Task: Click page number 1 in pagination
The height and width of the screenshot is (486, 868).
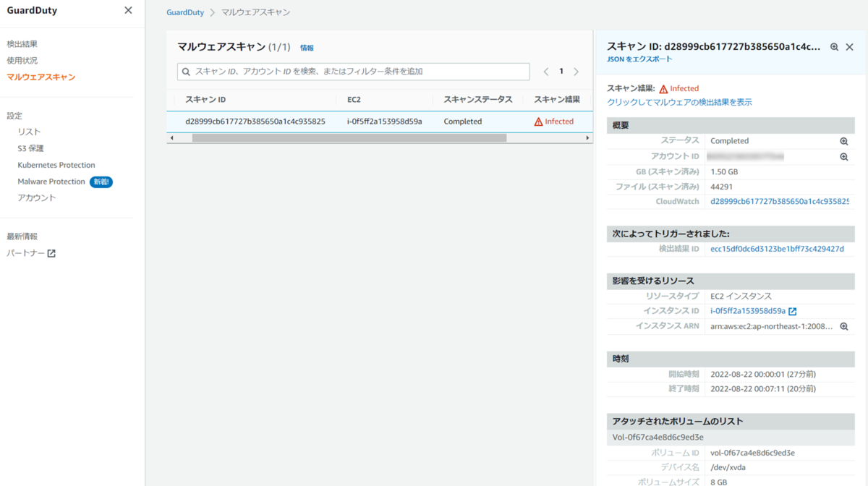Action: point(561,72)
